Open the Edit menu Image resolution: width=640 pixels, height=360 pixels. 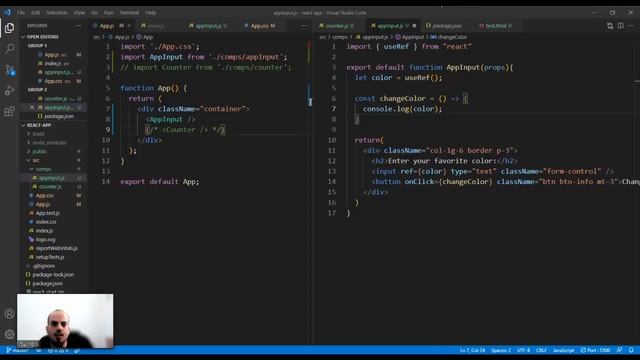[36, 13]
